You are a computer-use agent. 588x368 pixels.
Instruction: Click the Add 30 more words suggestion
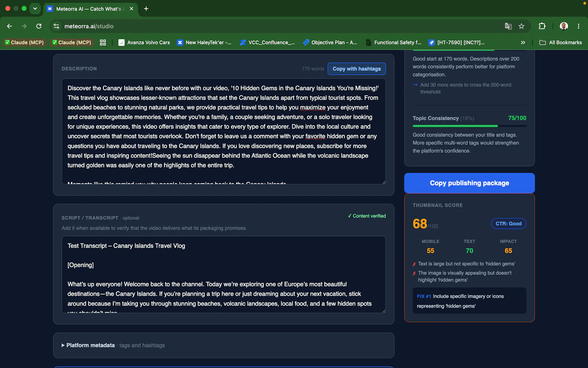tap(466, 88)
